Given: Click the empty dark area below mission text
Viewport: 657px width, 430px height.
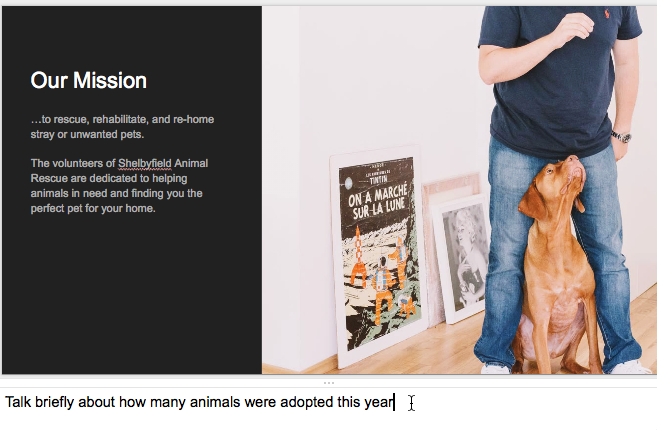Looking at the screenshot, I should tap(132, 293).
